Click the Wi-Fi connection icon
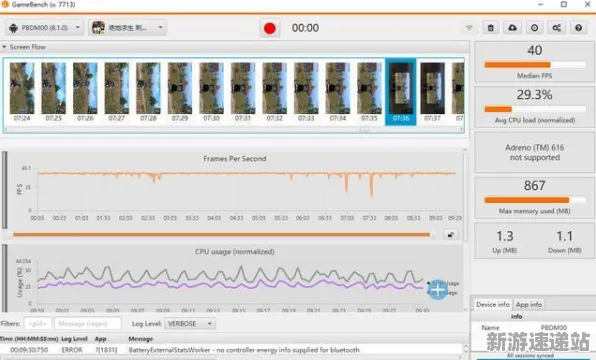 469,28
